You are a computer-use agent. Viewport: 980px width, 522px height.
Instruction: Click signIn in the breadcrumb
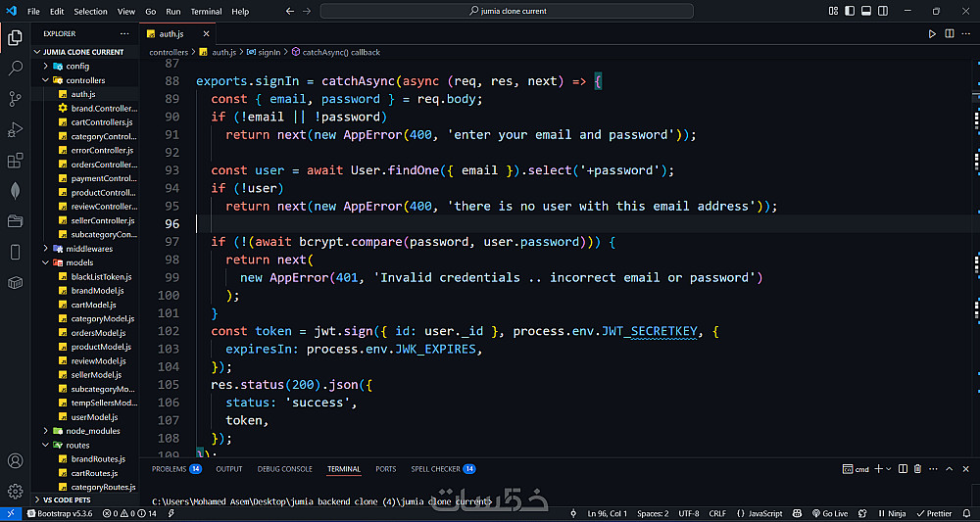pos(265,53)
